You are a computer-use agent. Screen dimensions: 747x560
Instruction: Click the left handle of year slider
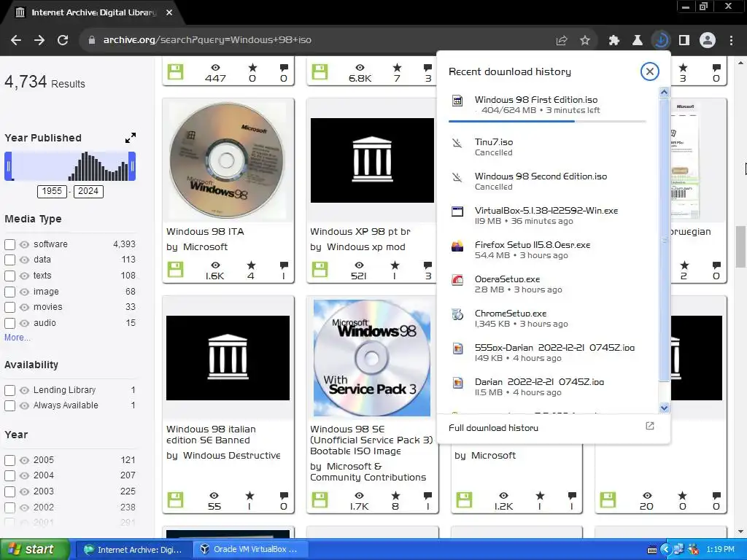pos(8,166)
